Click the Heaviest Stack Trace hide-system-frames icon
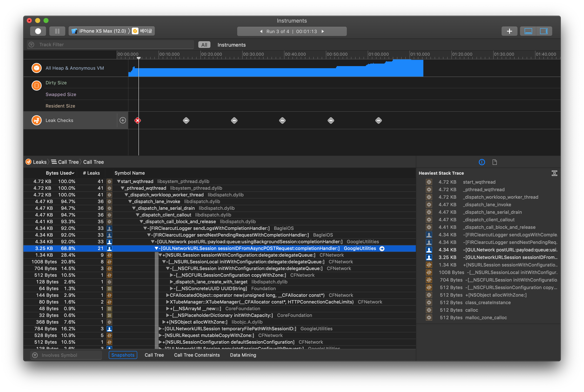This screenshot has width=584, height=392. coord(554,173)
